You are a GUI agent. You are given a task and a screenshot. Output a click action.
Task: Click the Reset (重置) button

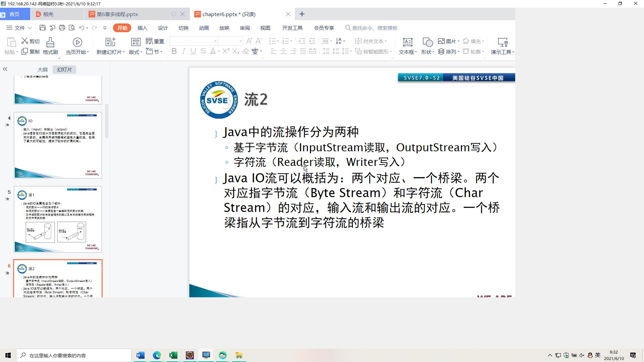coord(155,41)
